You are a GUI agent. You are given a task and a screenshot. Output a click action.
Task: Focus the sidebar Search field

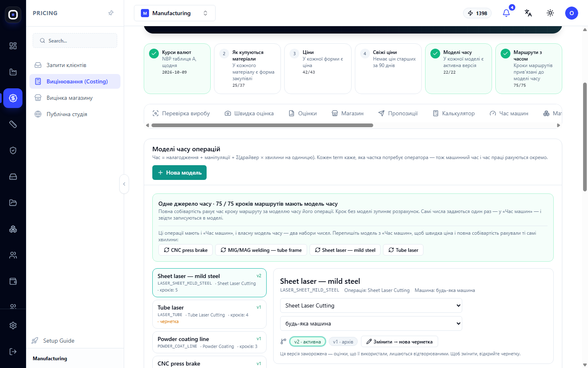pyautogui.click(x=75, y=40)
